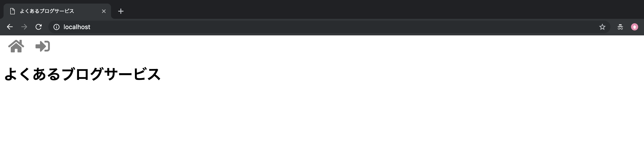
Task: Click empty space beside the login icon
Action: point(325,46)
